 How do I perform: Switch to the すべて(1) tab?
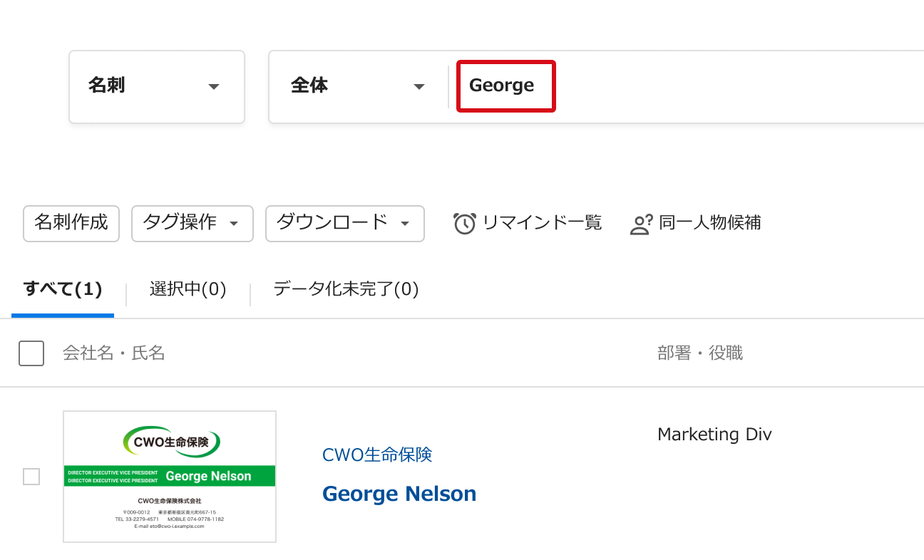pyautogui.click(x=63, y=289)
